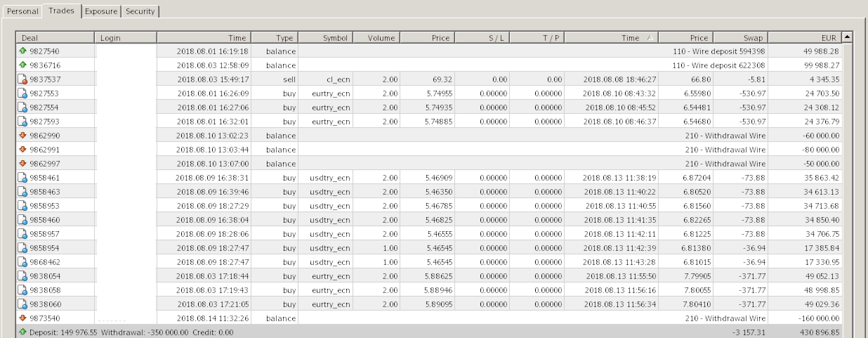
Task: Click the Deal column header
Action: (55, 38)
